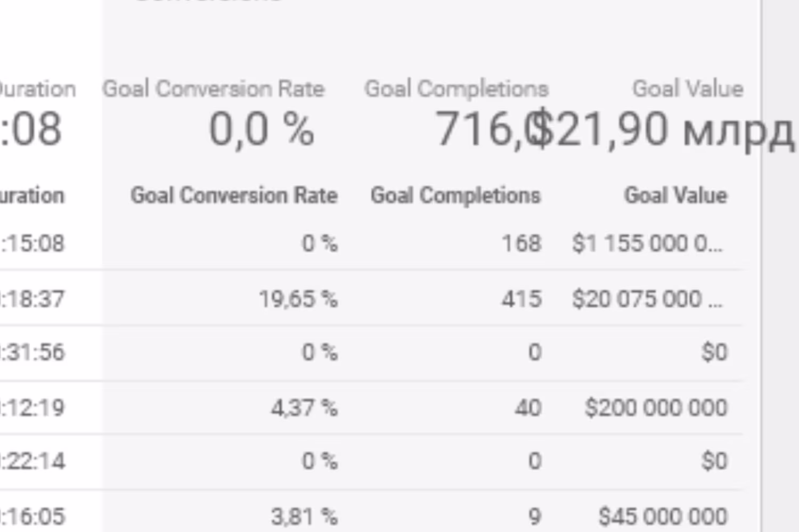Click the truncated $1 155 000 goal value cell

[x=647, y=243]
